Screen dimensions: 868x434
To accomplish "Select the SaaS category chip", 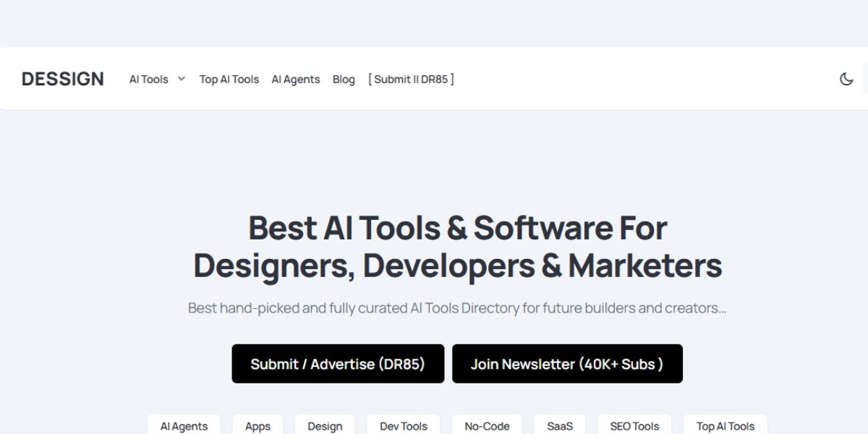I will pos(560,425).
